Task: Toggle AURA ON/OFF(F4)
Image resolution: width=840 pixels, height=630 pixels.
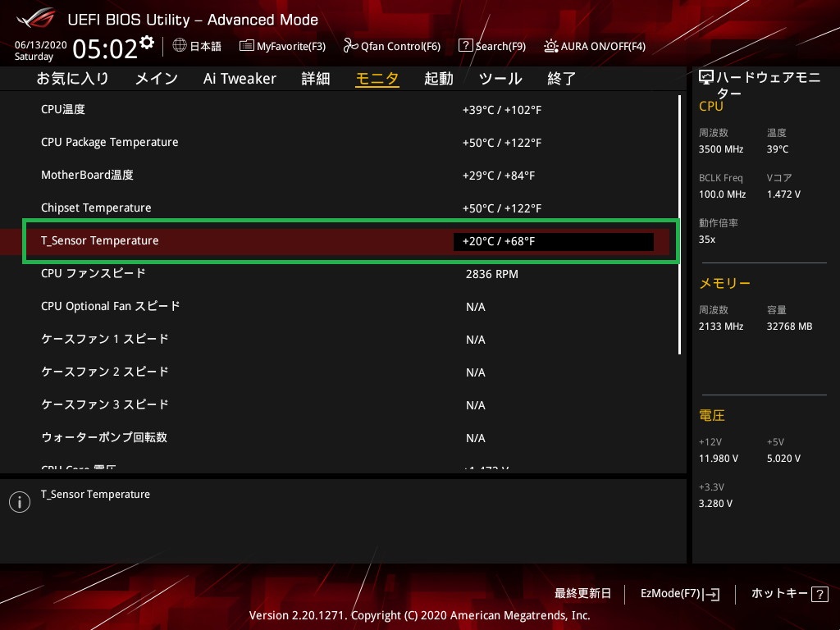Action: tap(594, 46)
